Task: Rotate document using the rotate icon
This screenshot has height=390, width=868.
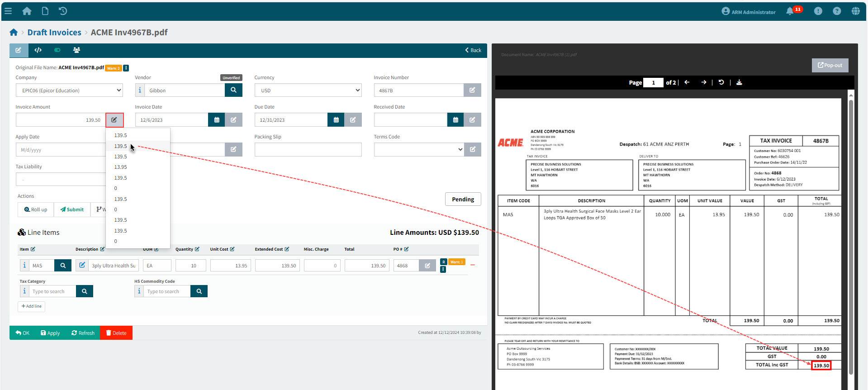Action: pos(721,82)
